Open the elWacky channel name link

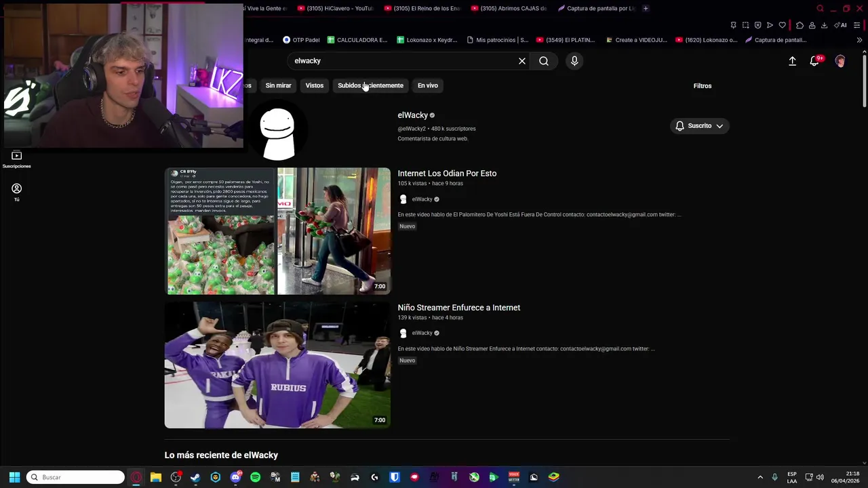click(412, 115)
